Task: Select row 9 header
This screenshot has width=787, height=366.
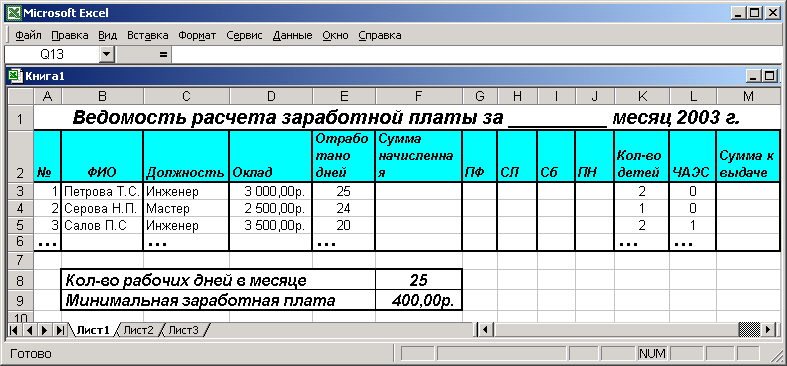Action: coord(21,300)
